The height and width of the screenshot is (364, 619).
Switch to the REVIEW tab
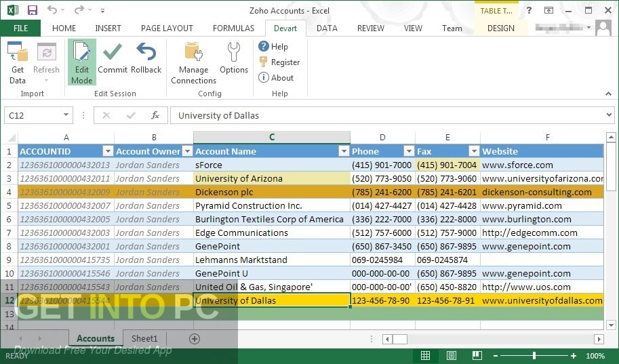click(370, 28)
